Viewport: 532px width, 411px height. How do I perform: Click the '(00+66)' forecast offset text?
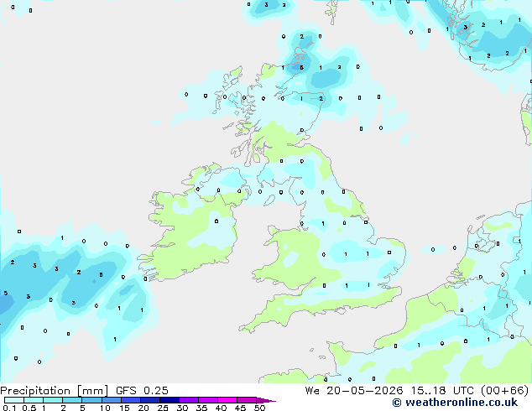click(x=504, y=391)
